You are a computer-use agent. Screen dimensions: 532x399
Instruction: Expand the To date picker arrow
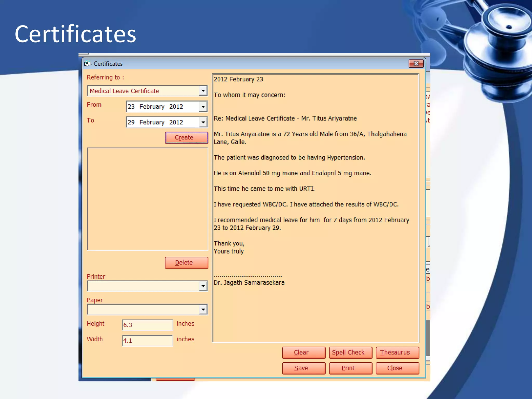[203, 122]
